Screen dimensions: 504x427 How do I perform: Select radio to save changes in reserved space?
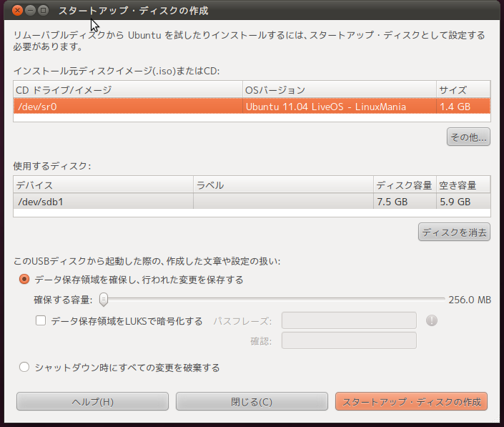24,279
